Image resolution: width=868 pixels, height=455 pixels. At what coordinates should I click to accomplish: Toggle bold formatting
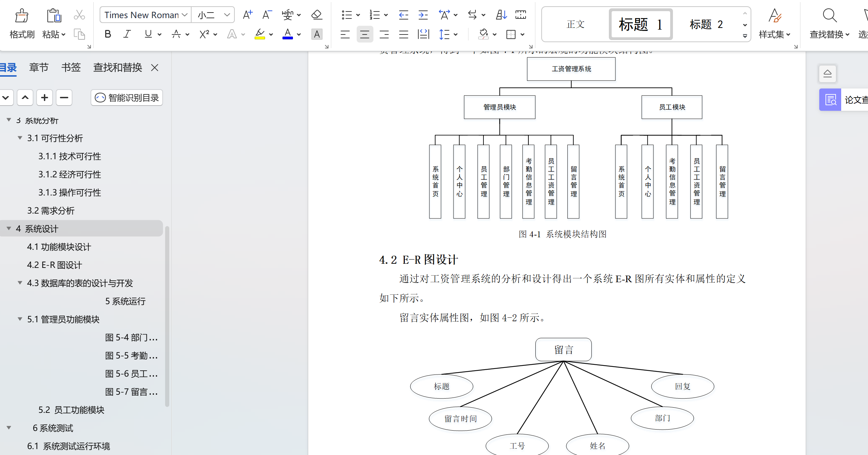coord(108,34)
